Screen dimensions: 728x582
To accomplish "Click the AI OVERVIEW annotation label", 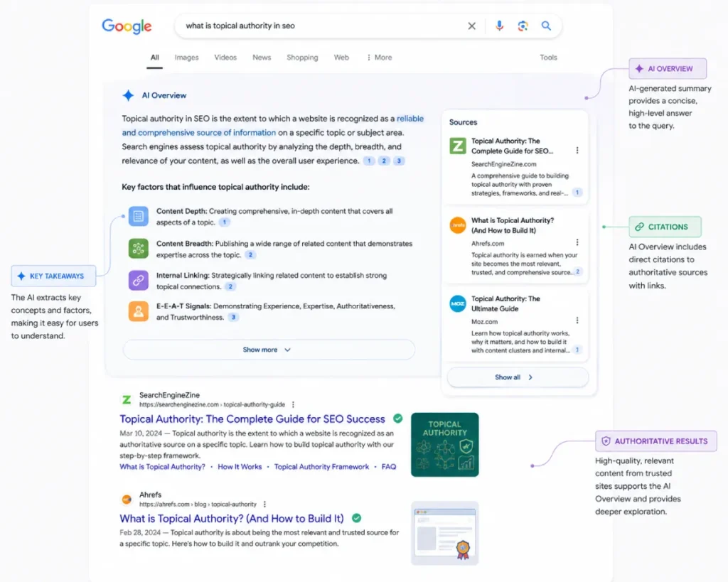I will click(668, 69).
